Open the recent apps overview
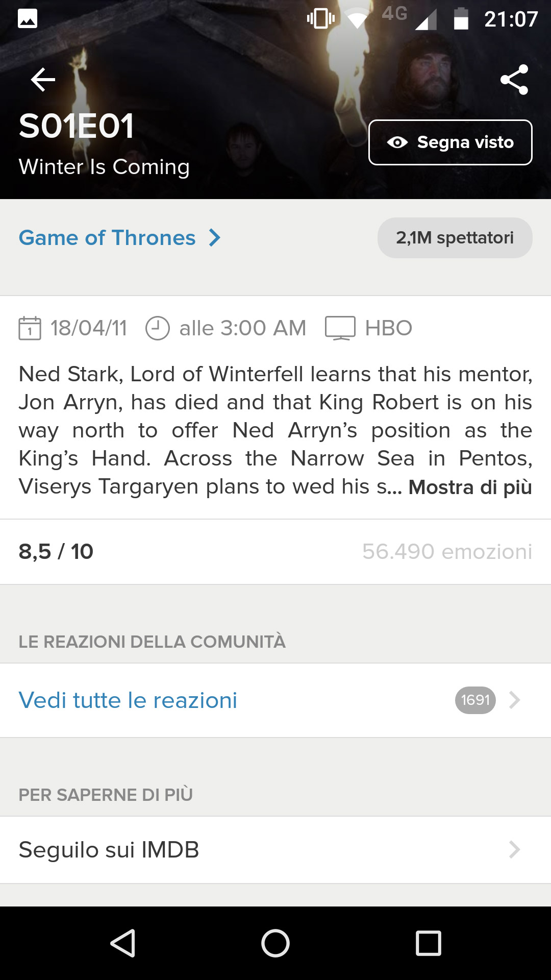551x980 pixels. tap(428, 943)
